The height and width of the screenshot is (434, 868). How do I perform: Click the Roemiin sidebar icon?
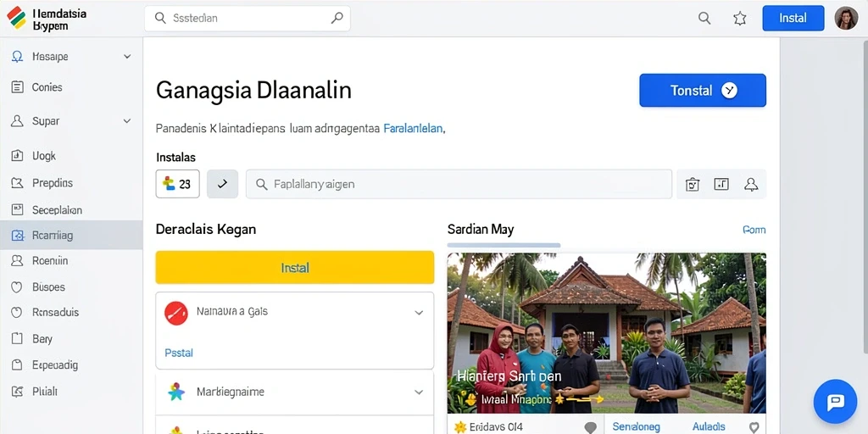[x=17, y=260]
